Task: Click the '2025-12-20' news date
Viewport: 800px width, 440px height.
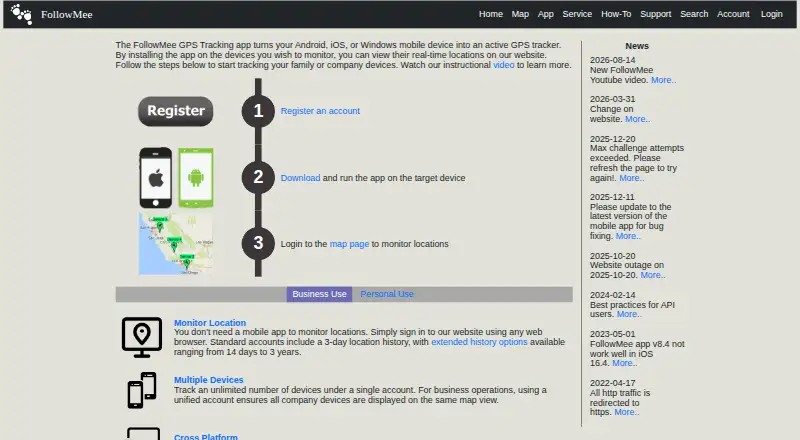Action: (613, 139)
